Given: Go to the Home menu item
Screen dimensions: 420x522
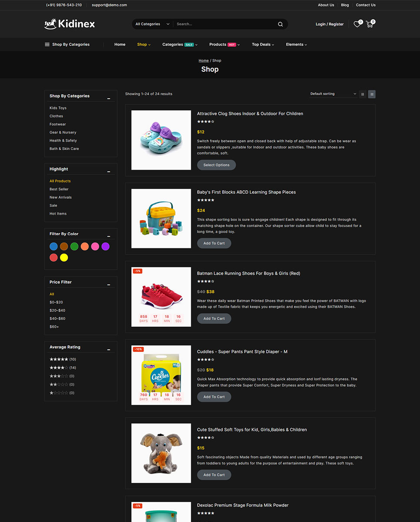Looking at the screenshot, I should pos(120,44).
